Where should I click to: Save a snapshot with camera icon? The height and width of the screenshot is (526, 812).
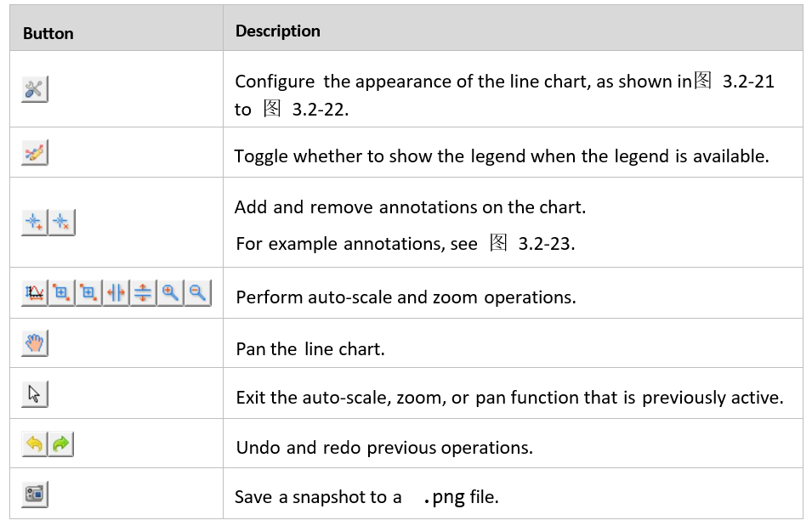(x=35, y=494)
